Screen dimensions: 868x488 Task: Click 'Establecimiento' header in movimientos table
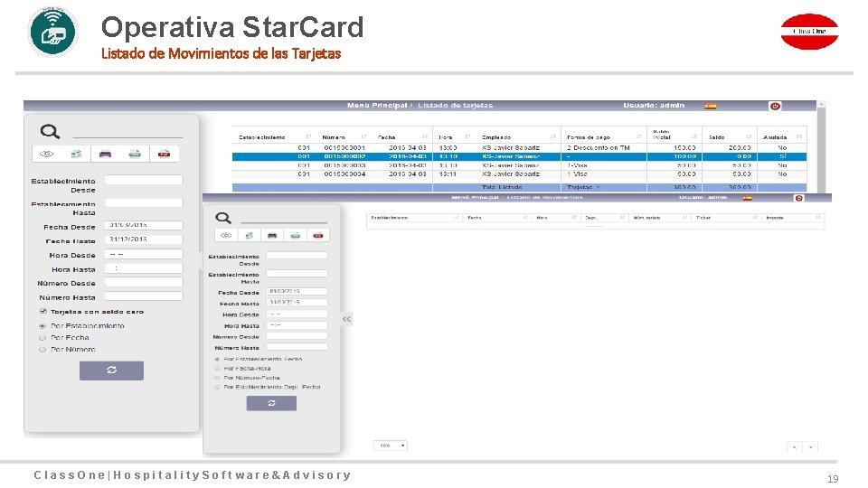pyautogui.click(x=389, y=218)
